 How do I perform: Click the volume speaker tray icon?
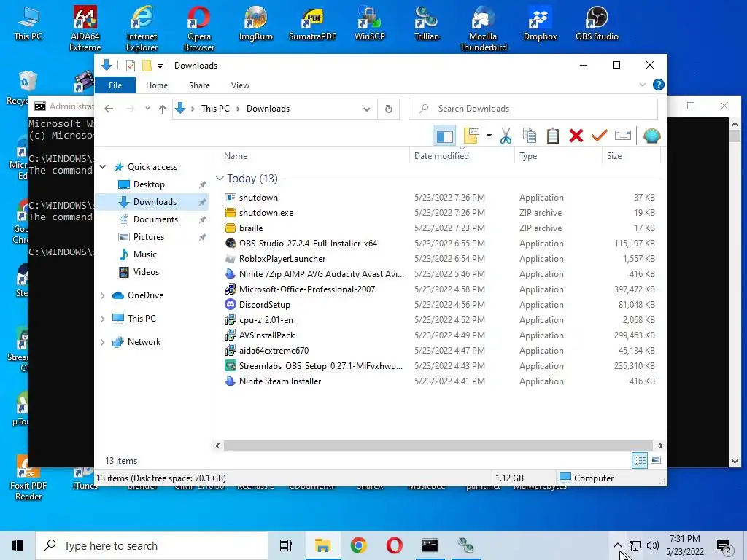point(653,545)
